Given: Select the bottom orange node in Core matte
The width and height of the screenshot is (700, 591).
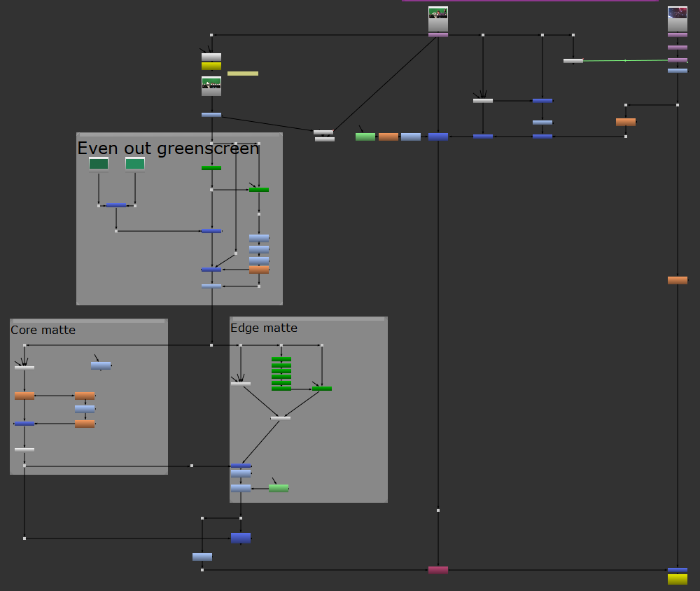Looking at the screenshot, I should (x=85, y=424).
